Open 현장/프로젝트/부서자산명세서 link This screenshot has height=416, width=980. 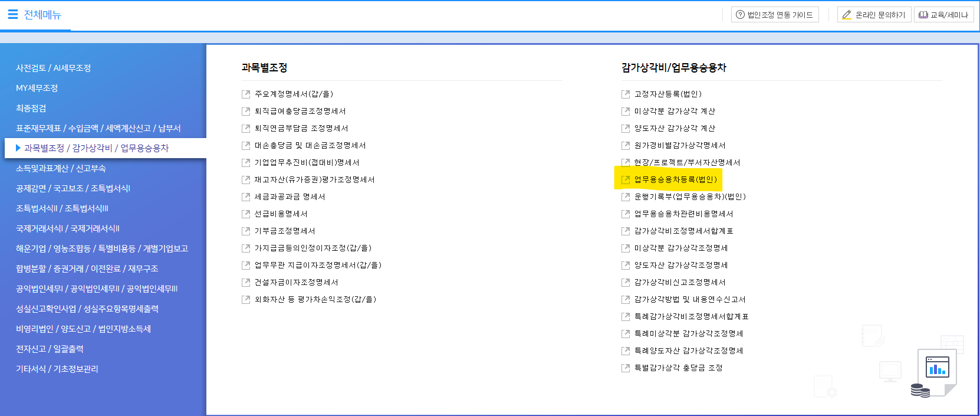click(x=688, y=162)
